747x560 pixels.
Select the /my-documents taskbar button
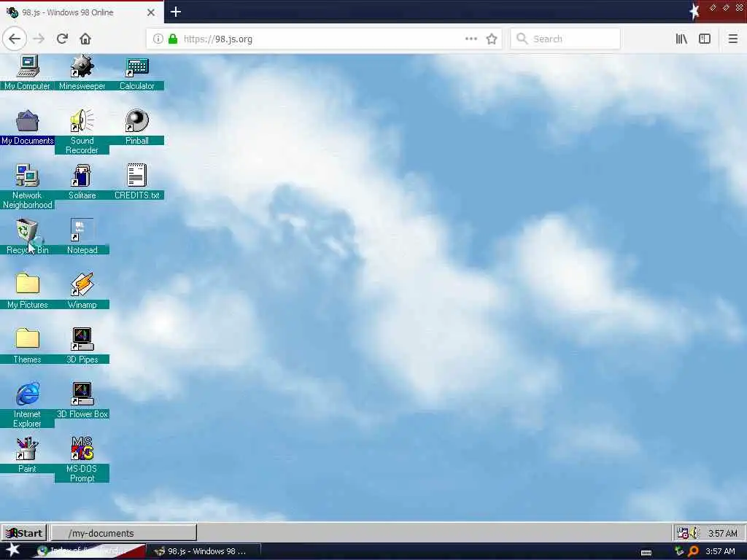[124, 533]
